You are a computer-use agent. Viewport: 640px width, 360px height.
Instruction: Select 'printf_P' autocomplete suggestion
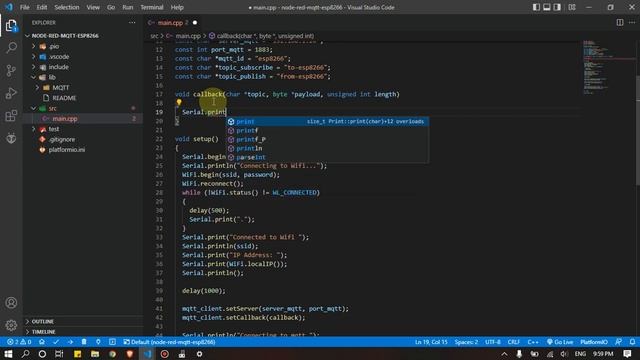coord(327,140)
